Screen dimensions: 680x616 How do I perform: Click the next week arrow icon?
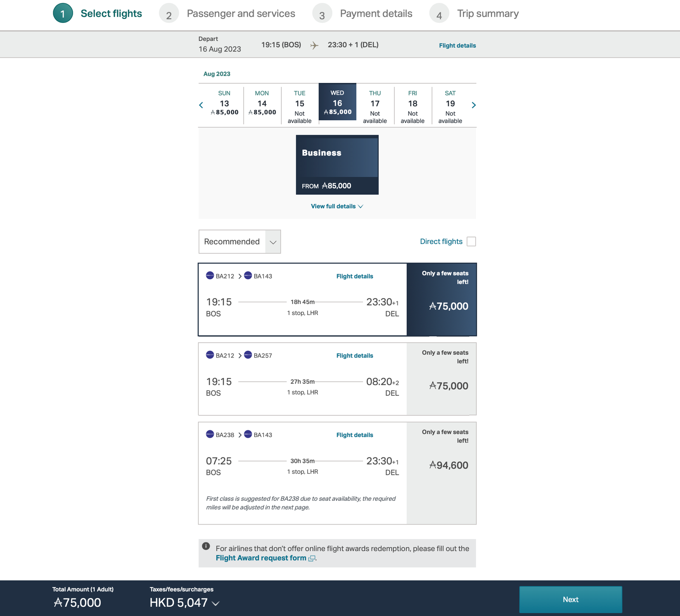473,105
